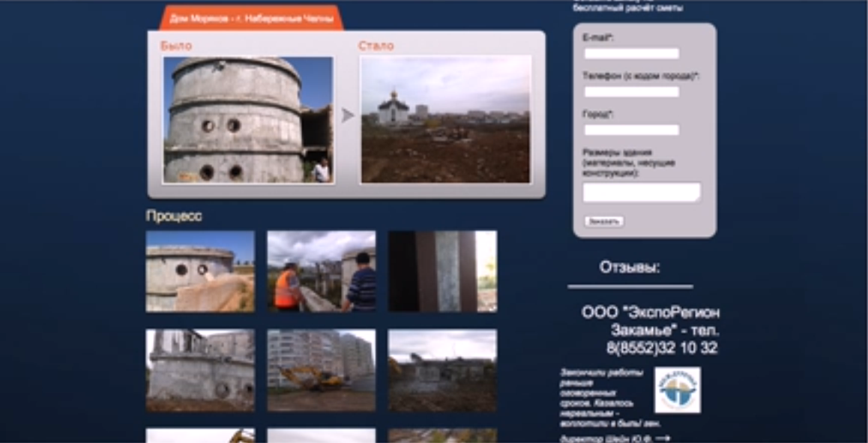Image resolution: width=868 pixels, height=443 pixels.
Task: Open process photo of the yellow excavator
Action: [322, 370]
